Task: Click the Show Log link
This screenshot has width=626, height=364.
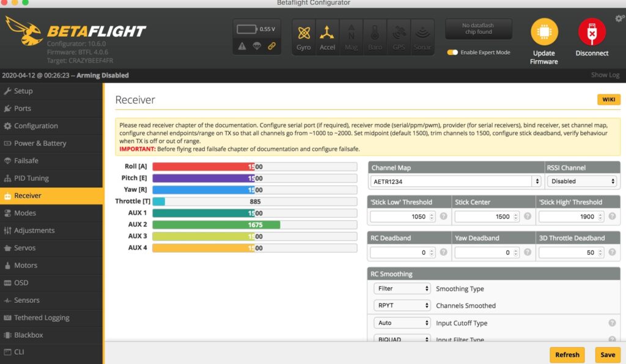Action: [605, 75]
